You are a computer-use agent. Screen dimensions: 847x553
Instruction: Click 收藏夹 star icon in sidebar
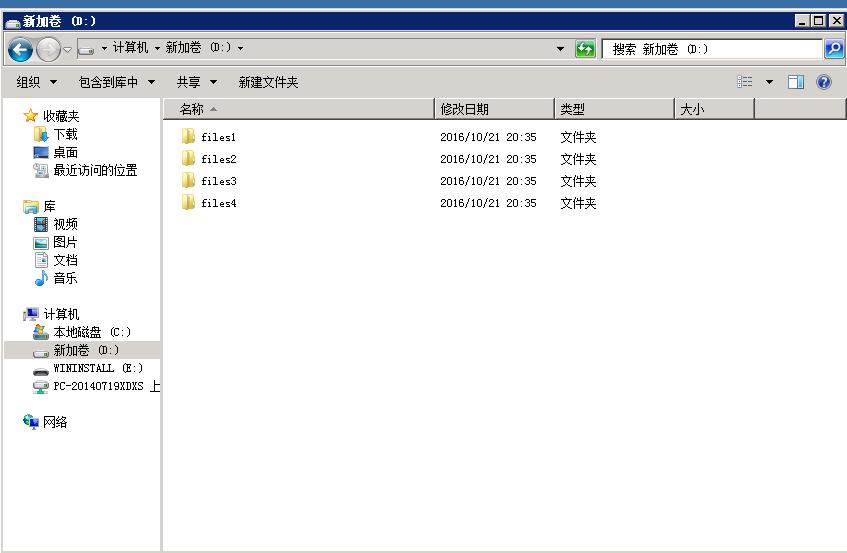tap(31, 116)
